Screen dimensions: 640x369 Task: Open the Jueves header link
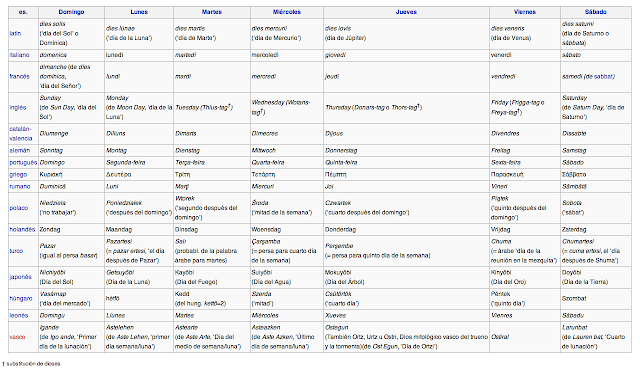pyautogui.click(x=406, y=12)
